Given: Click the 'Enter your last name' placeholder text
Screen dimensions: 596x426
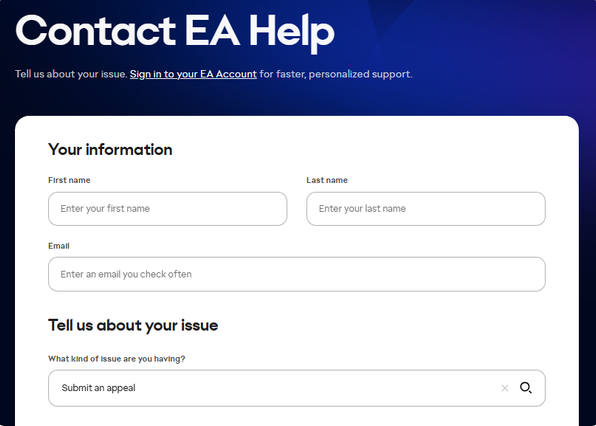Looking at the screenshot, I should pos(362,209).
